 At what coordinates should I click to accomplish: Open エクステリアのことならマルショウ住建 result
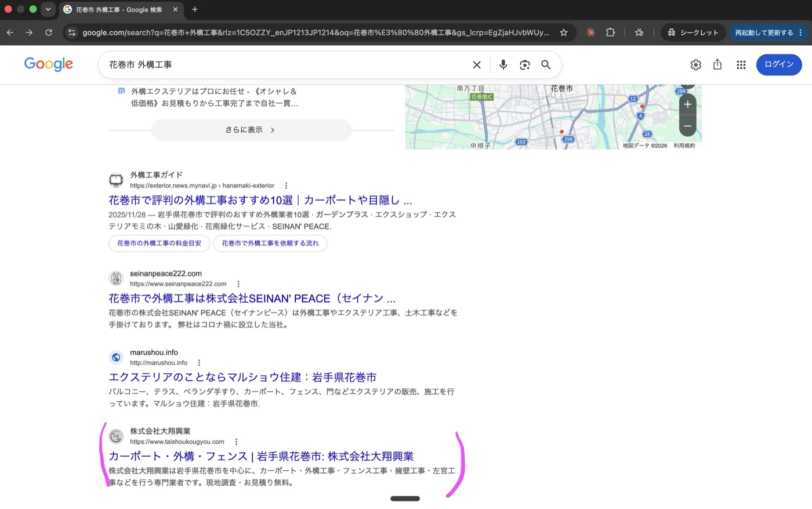[x=242, y=377]
